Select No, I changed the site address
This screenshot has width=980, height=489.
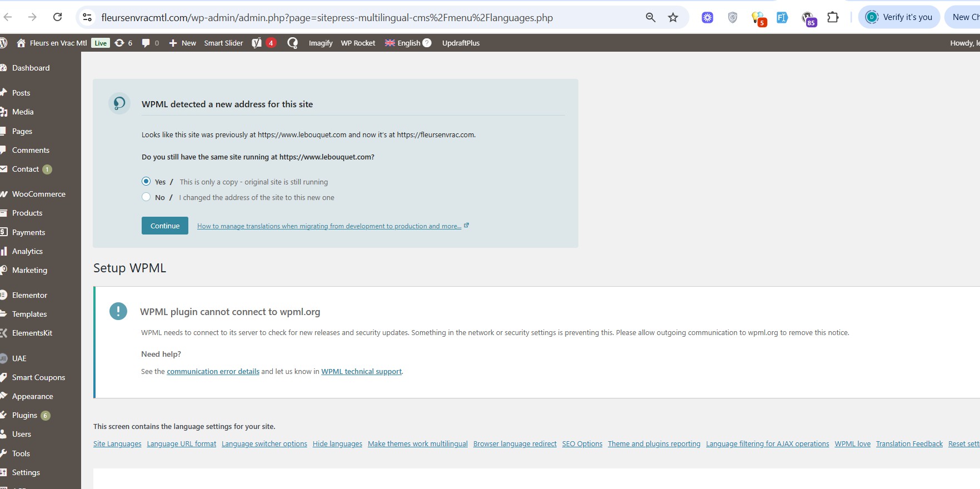146,197
